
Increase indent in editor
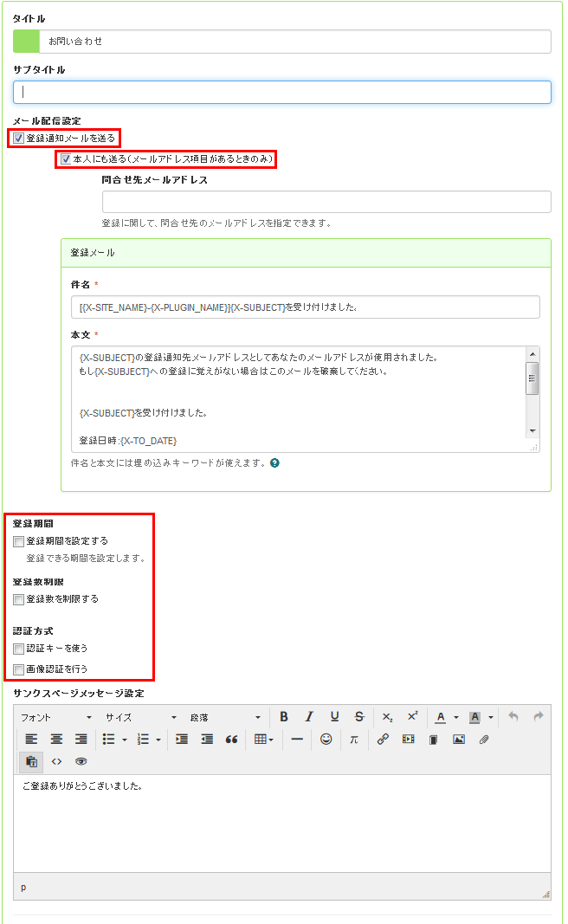[182, 739]
